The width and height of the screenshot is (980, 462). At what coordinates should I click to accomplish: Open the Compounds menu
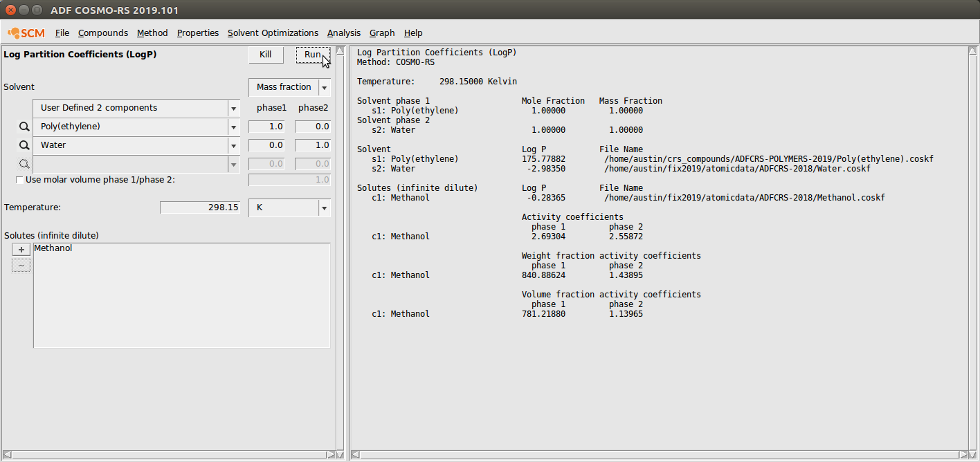(102, 33)
